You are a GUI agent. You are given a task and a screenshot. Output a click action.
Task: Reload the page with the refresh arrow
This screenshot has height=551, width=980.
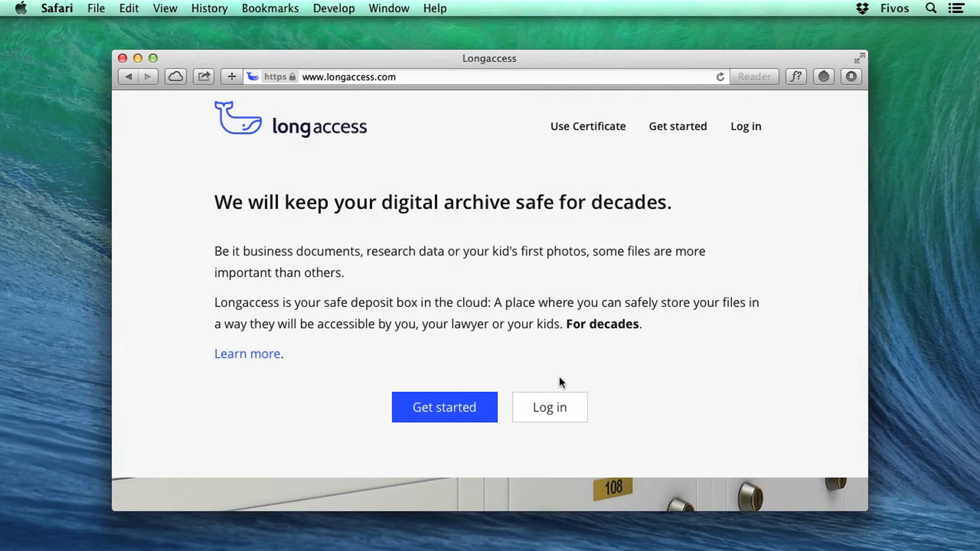click(720, 77)
